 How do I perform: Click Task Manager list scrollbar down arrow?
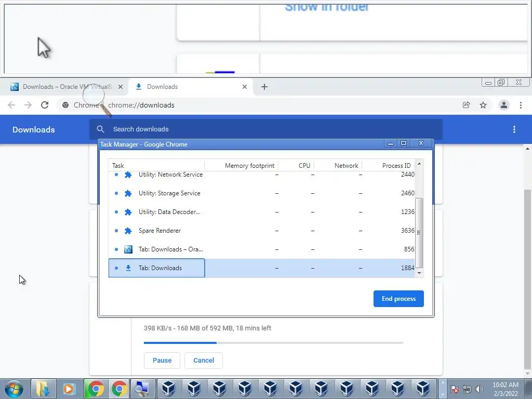(419, 273)
